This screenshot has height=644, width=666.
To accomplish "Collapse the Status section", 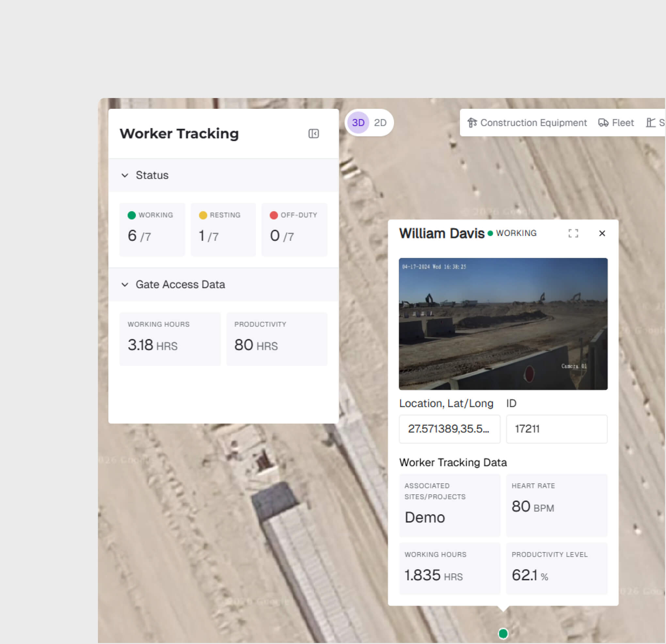I will 125,175.
